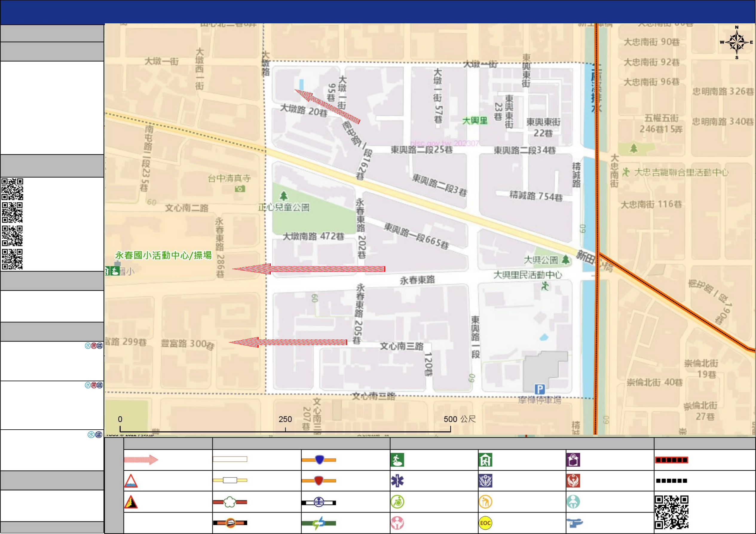The image size is (756, 534).
Task: Click the 永春國小活動中心/操場 label
Action: click(x=163, y=255)
